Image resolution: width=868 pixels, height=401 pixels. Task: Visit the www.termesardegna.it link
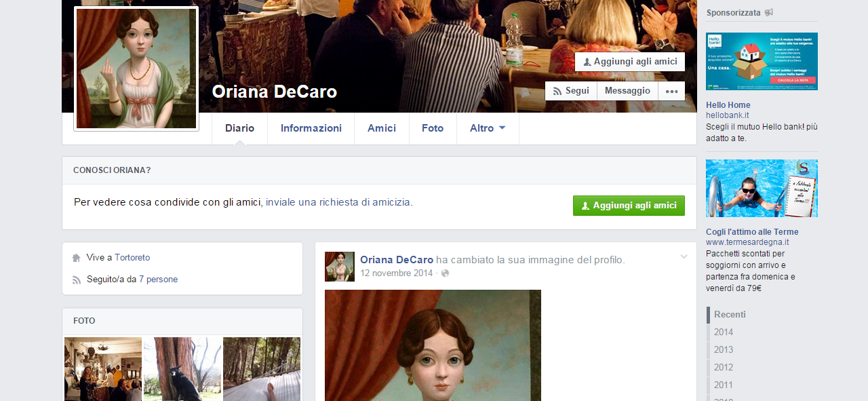747,242
